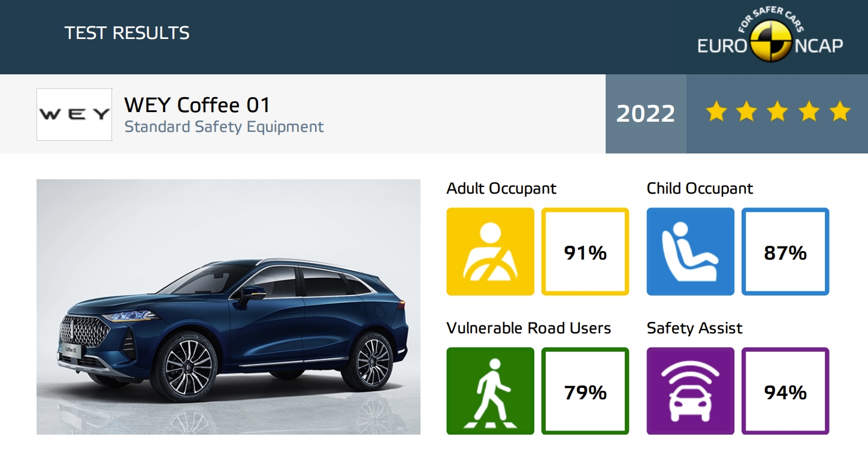This screenshot has width=868, height=458.
Task: Select the green pedestrian Vulnerable Road Users icon
Action: [490, 391]
